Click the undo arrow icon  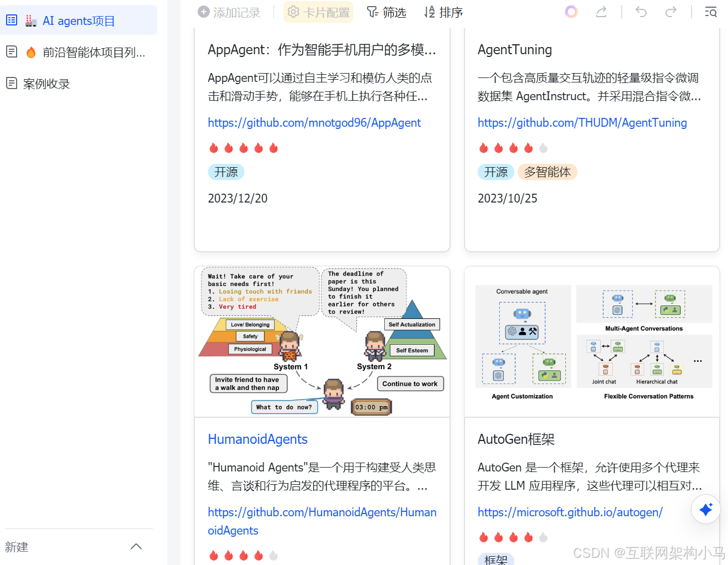click(641, 12)
